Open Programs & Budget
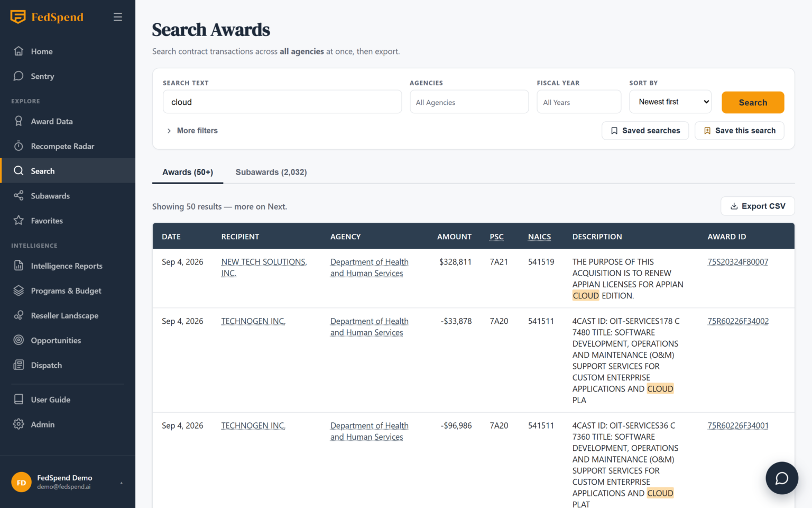 (68, 291)
